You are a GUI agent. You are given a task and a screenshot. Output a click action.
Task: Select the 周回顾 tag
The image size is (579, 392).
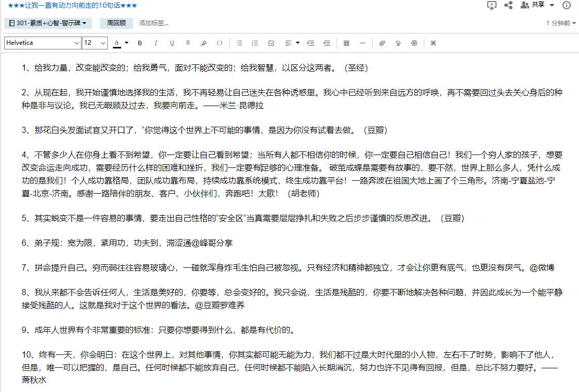[x=116, y=23]
